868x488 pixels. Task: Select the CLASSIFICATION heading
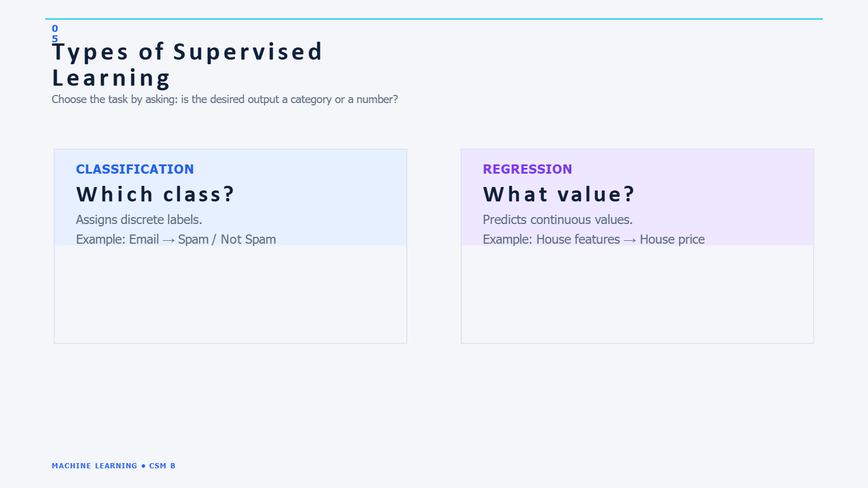click(135, 169)
